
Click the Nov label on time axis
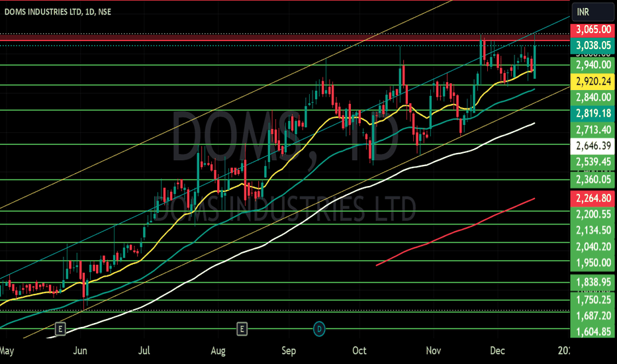[x=433, y=351]
